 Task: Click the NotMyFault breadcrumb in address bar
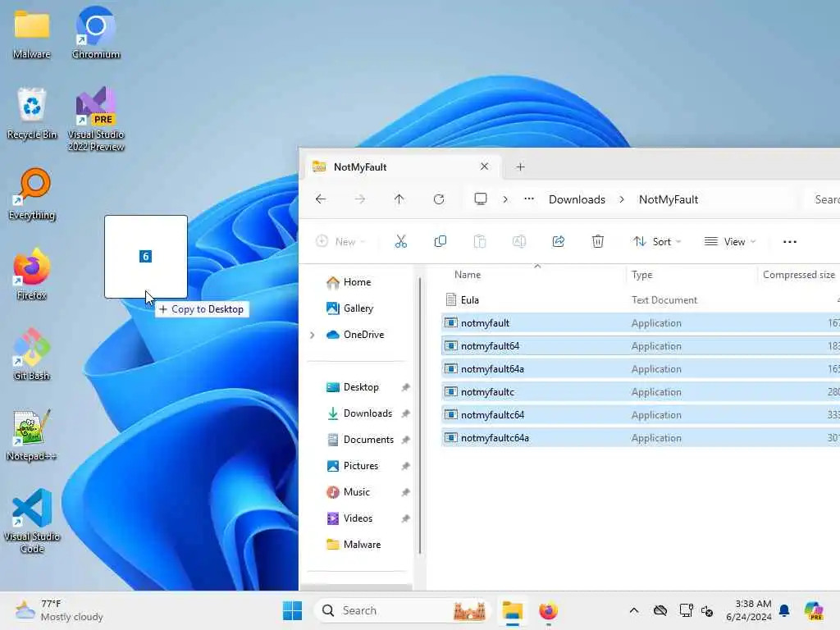(669, 199)
